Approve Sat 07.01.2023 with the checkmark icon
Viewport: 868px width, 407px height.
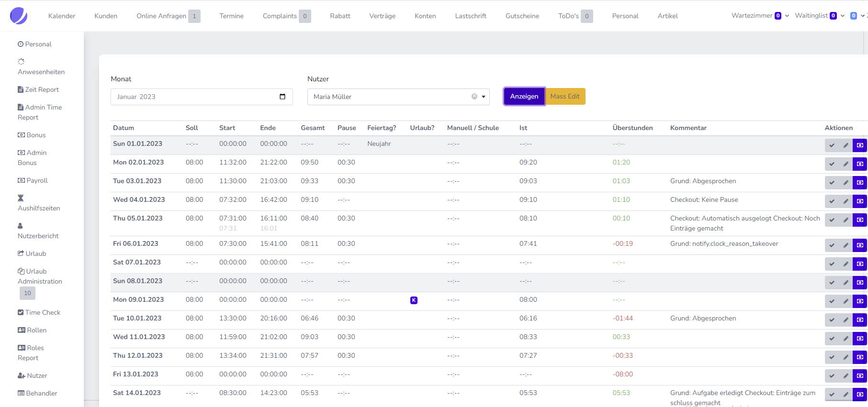pyautogui.click(x=832, y=264)
